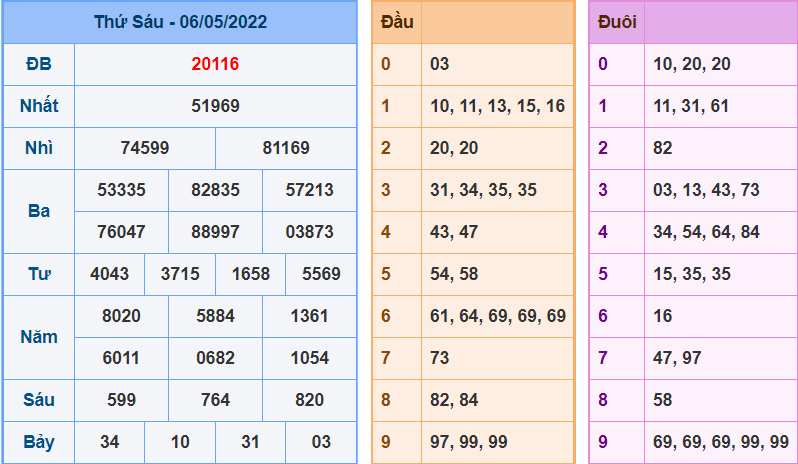Click '34, 54, 64, 84' in Đuôi table

click(706, 232)
